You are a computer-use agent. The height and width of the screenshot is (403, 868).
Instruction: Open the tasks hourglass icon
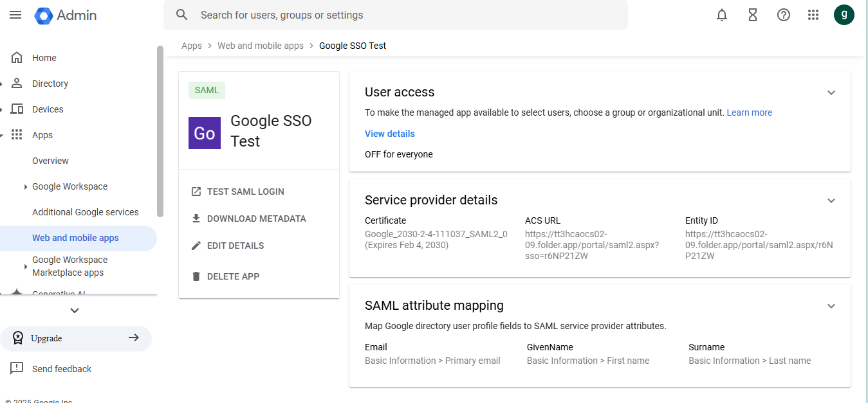[x=753, y=15]
